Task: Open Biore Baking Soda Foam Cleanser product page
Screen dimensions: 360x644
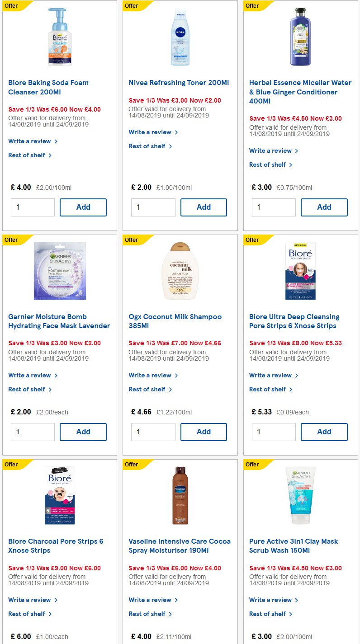Action: click(x=48, y=87)
